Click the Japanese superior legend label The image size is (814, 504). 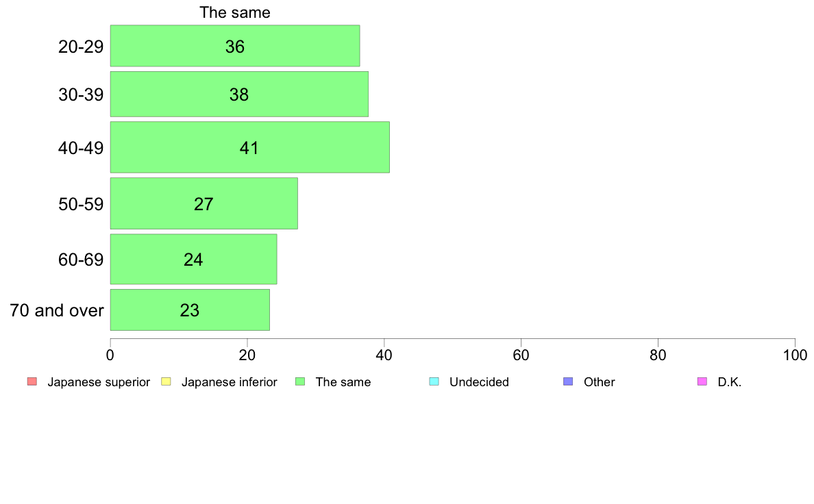(x=99, y=382)
